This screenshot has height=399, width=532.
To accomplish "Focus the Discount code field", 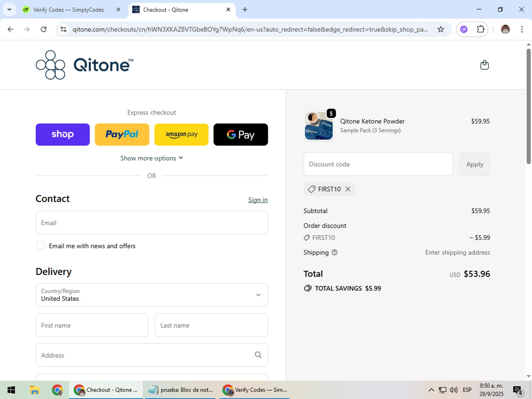I will (378, 164).
